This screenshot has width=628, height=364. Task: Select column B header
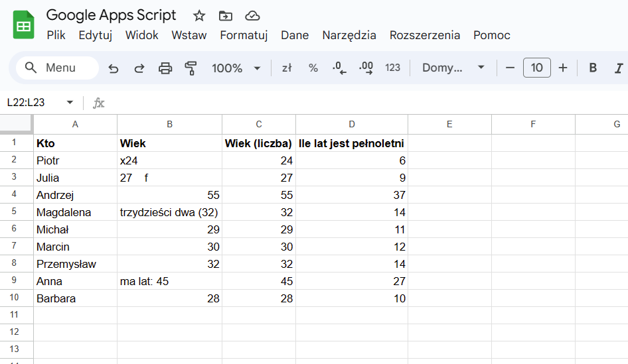[x=170, y=125]
